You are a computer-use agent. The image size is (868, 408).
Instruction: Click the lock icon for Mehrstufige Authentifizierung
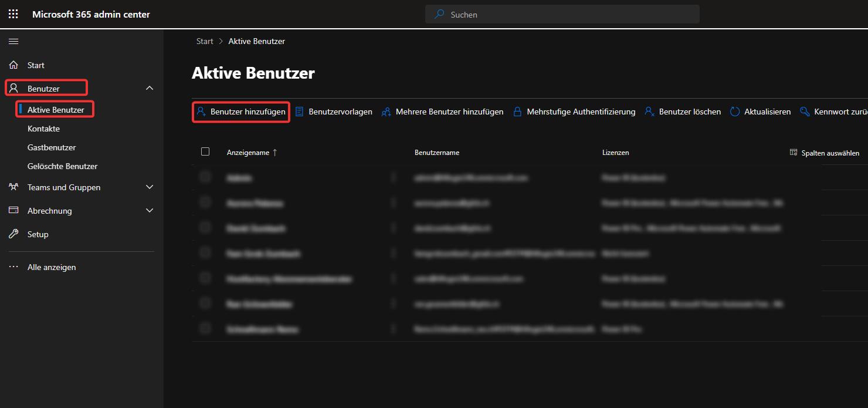click(517, 112)
